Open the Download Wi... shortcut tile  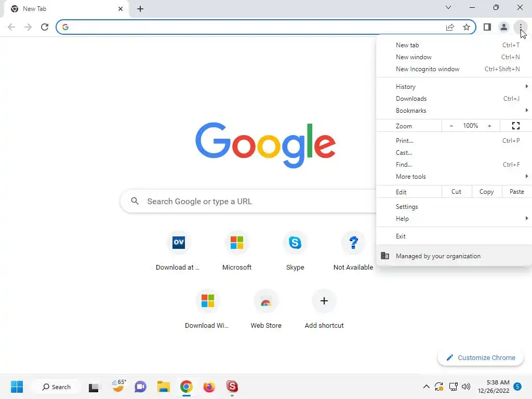click(208, 310)
